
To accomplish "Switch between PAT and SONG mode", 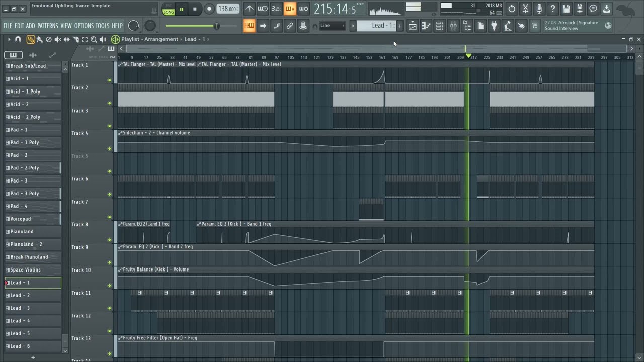I will [x=168, y=9].
